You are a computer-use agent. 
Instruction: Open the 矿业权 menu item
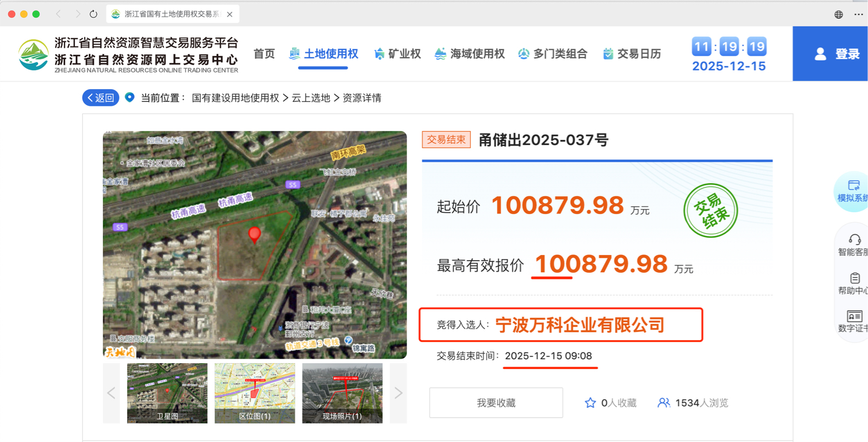(397, 54)
